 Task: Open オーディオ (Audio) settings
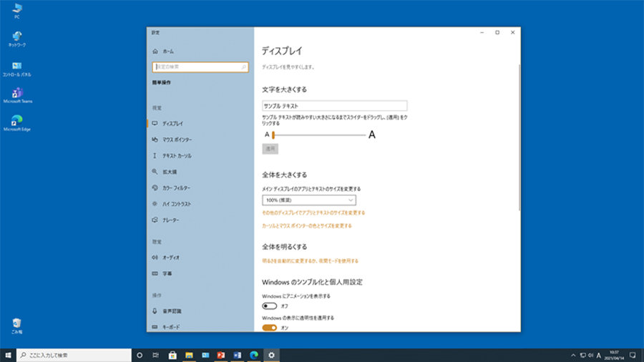[170, 257]
